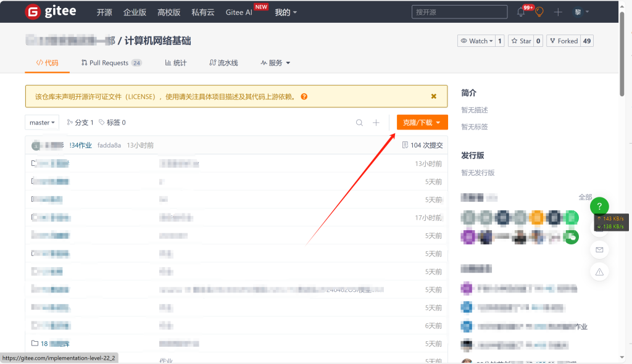Click the lightbulb icon in header
632x364 pixels.
[539, 12]
